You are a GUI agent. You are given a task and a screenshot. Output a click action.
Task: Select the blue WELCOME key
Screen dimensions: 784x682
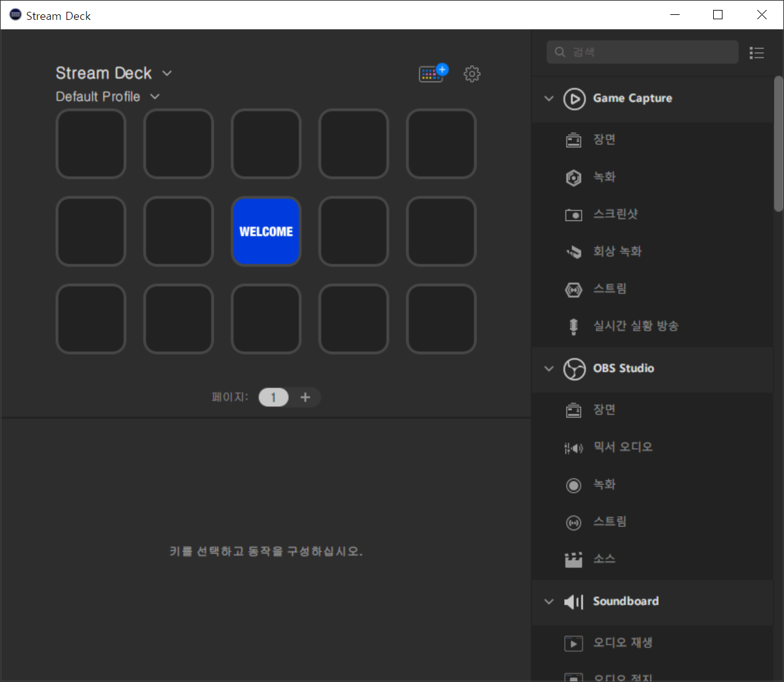(x=266, y=231)
